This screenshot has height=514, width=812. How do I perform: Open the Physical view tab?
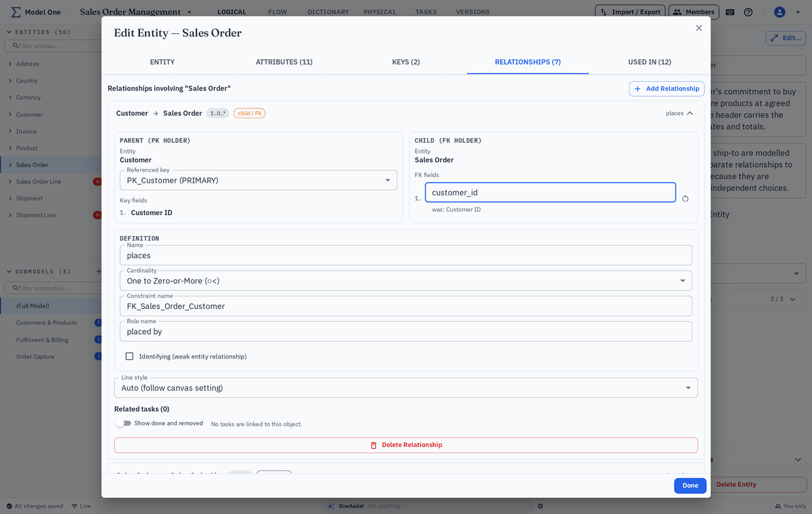(380, 12)
